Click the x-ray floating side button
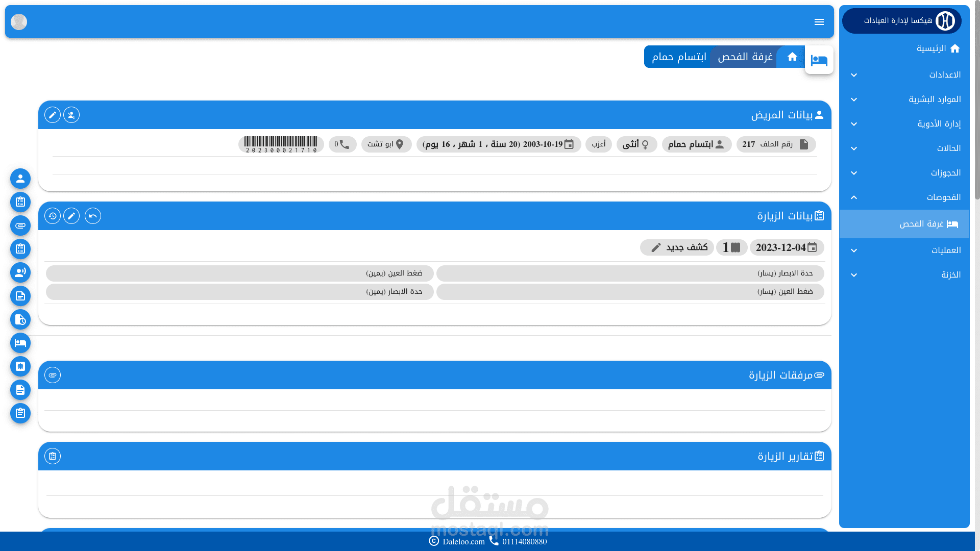 click(20, 366)
